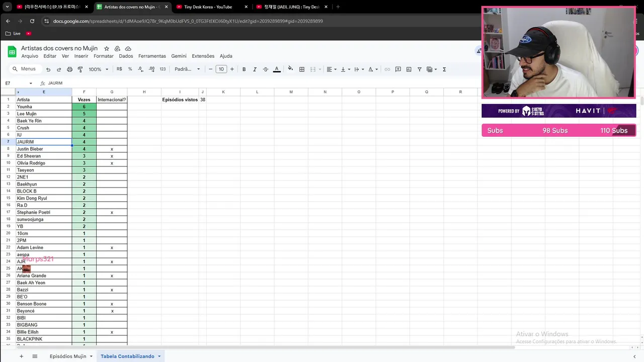Toggle strikethrough formatting
The width and height of the screenshot is (644, 362).
point(265,69)
